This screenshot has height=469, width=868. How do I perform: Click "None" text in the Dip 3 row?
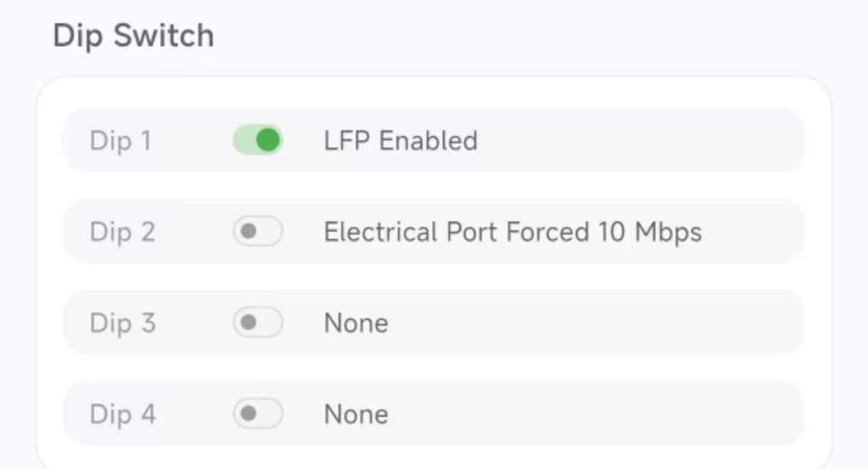(356, 323)
